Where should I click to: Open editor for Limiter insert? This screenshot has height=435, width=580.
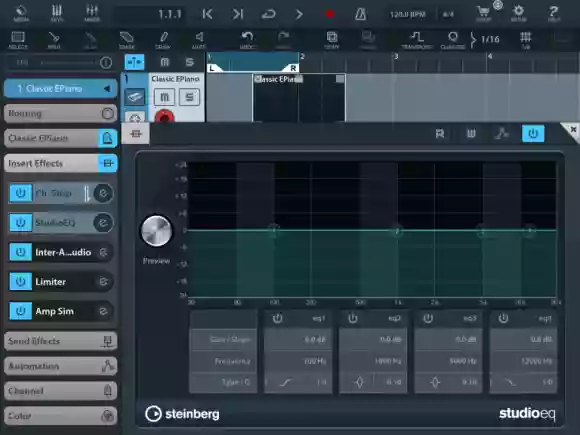[x=103, y=282]
